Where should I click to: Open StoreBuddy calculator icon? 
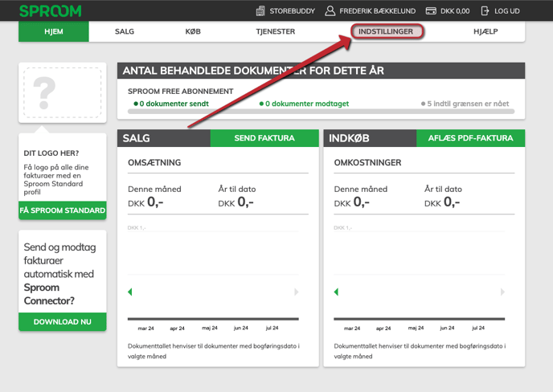[260, 11]
